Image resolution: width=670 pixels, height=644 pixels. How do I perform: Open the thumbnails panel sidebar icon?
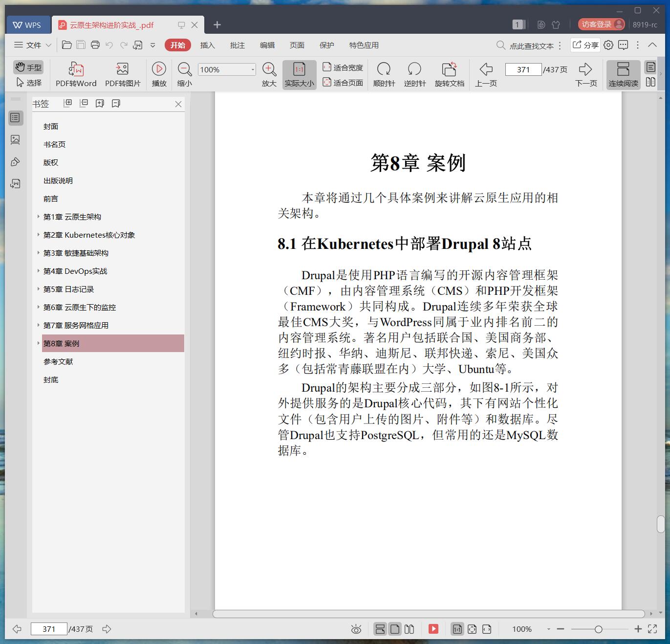click(15, 140)
